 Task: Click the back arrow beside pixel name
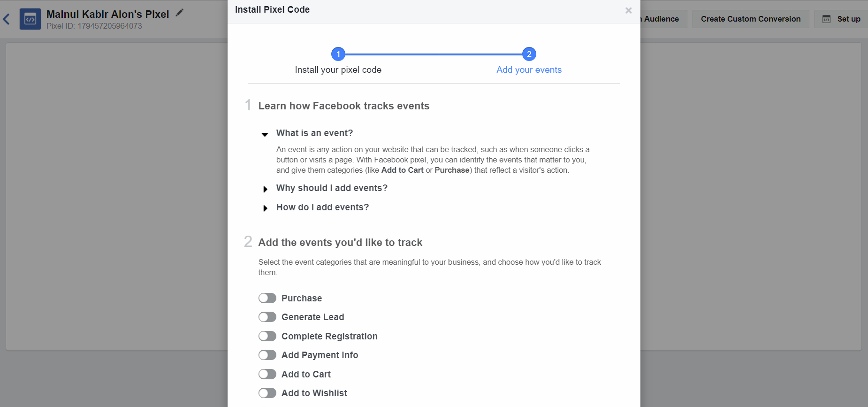pyautogui.click(x=7, y=19)
